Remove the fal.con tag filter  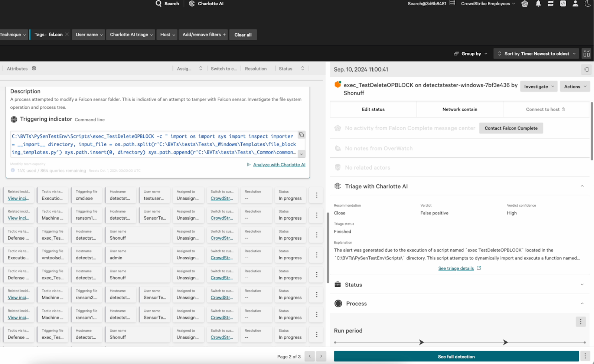pos(67,35)
